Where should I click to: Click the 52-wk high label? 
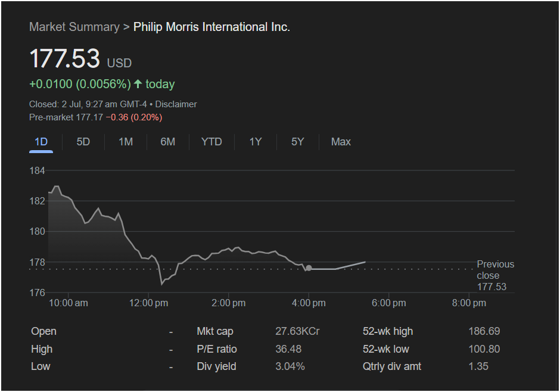388,331
